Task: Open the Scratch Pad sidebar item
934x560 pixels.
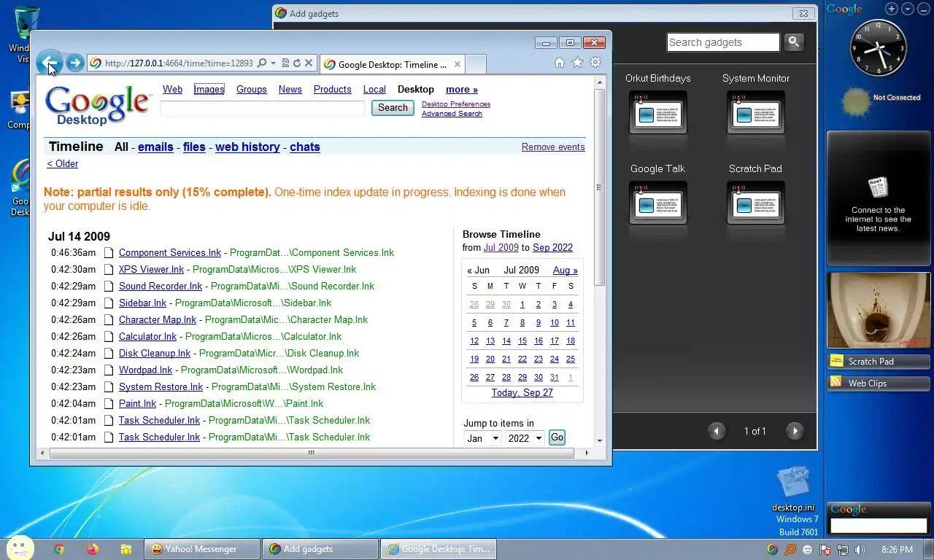Action: click(x=879, y=361)
